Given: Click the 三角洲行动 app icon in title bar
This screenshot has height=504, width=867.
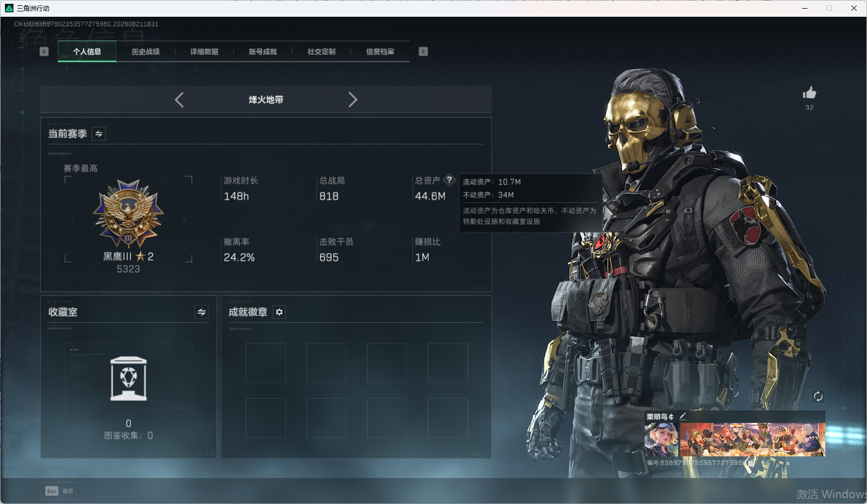Looking at the screenshot, I should [9, 8].
